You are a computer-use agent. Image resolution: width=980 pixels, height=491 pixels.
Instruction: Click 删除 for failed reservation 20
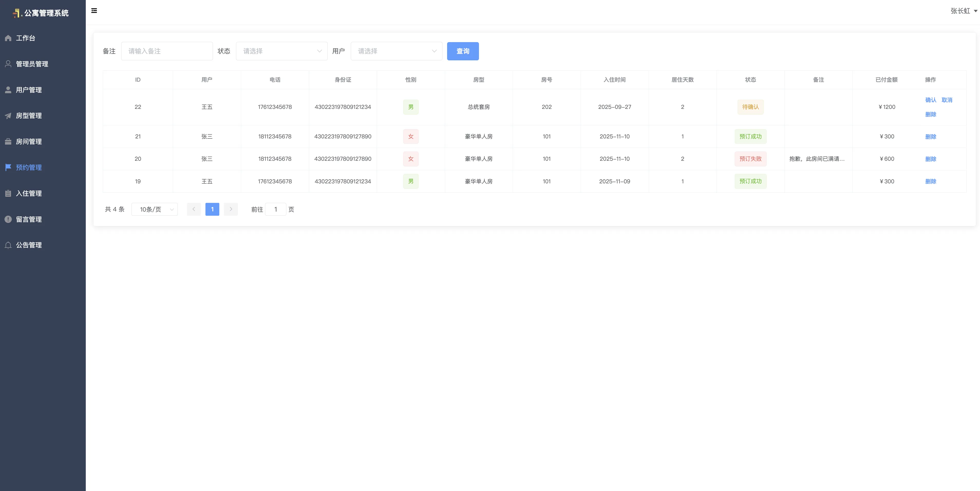pyautogui.click(x=930, y=159)
